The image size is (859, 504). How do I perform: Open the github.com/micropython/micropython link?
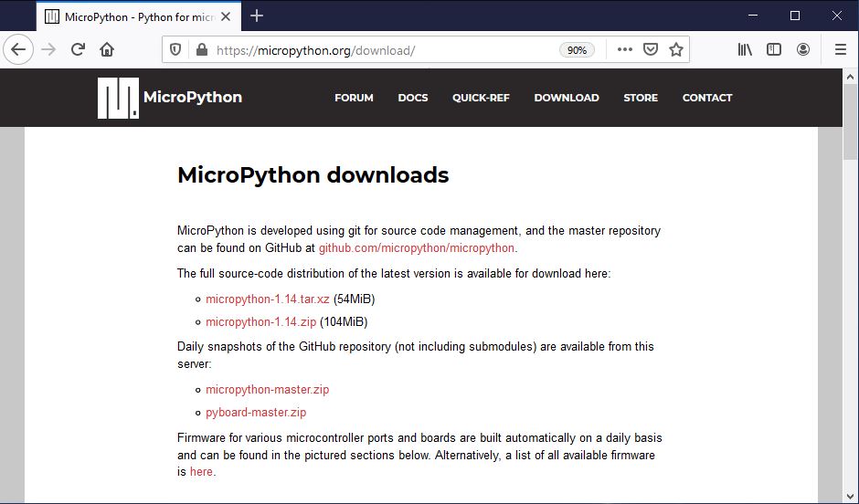click(x=417, y=248)
